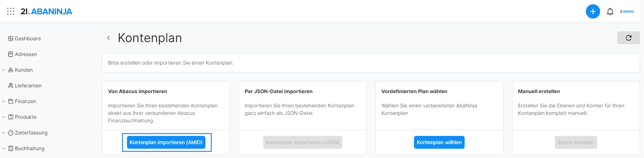Open the account logo in top right
The height and width of the screenshot is (158, 644).
[627, 12]
